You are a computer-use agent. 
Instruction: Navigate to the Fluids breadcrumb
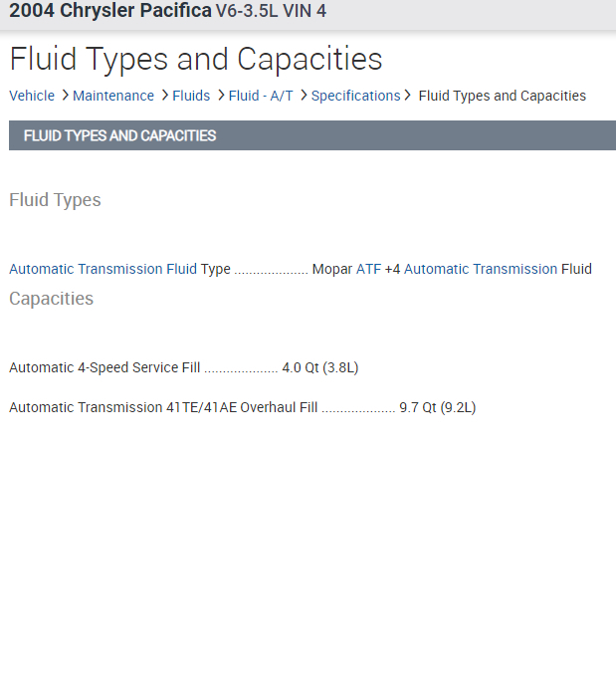tap(191, 97)
